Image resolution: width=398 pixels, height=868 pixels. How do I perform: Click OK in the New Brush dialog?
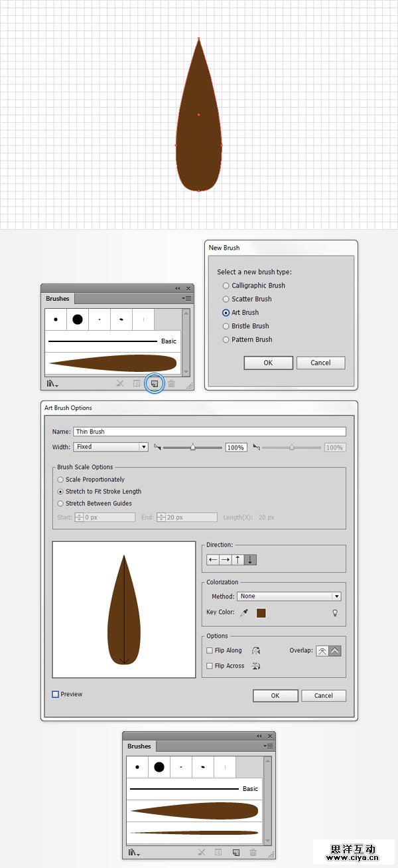[268, 363]
